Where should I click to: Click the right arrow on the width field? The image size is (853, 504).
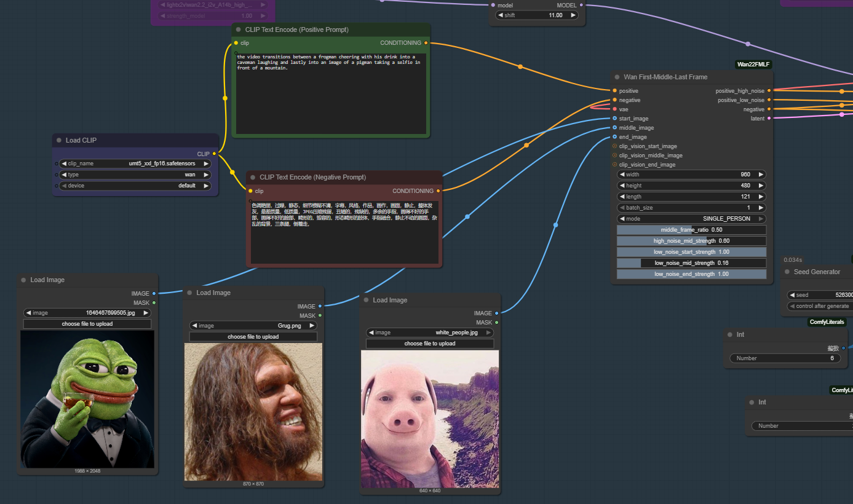pyautogui.click(x=761, y=175)
